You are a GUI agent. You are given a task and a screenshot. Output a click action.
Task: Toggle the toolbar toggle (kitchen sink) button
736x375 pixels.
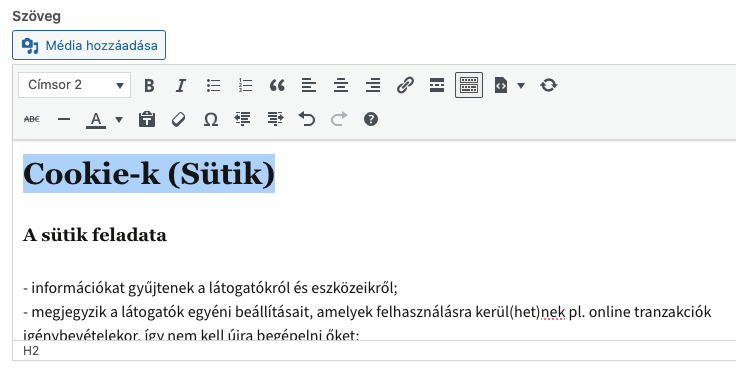(x=469, y=85)
